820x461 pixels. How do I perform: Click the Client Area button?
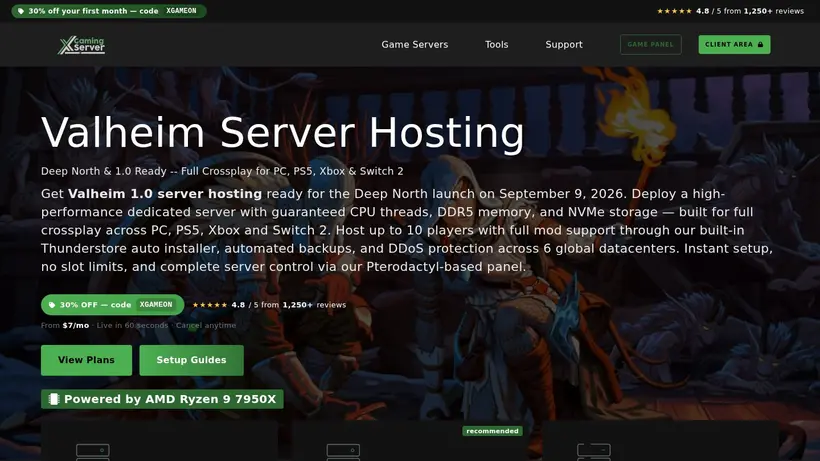pyautogui.click(x=734, y=44)
